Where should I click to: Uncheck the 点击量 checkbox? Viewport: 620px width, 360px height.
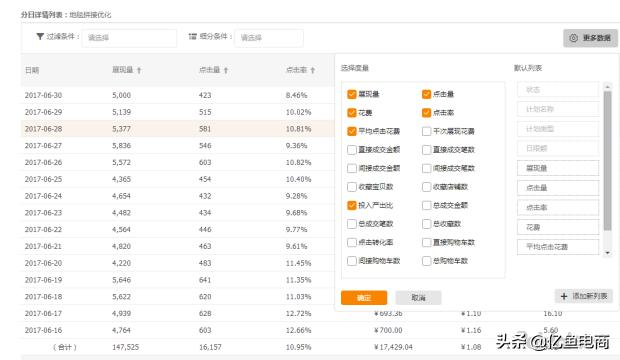click(426, 94)
